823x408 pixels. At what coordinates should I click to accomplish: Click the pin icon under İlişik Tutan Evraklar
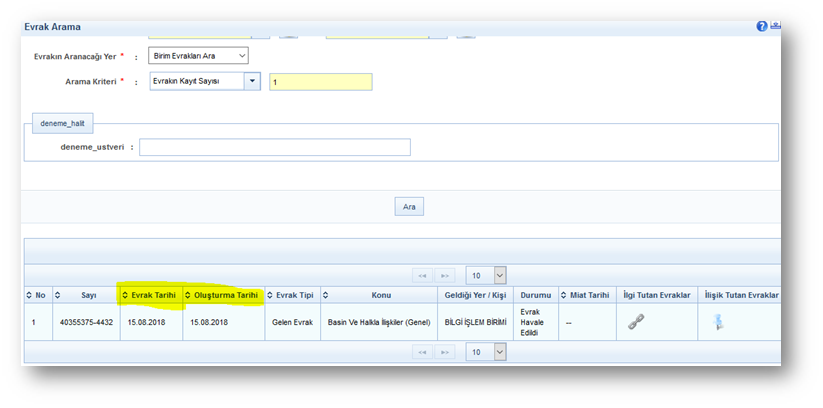[717, 321]
